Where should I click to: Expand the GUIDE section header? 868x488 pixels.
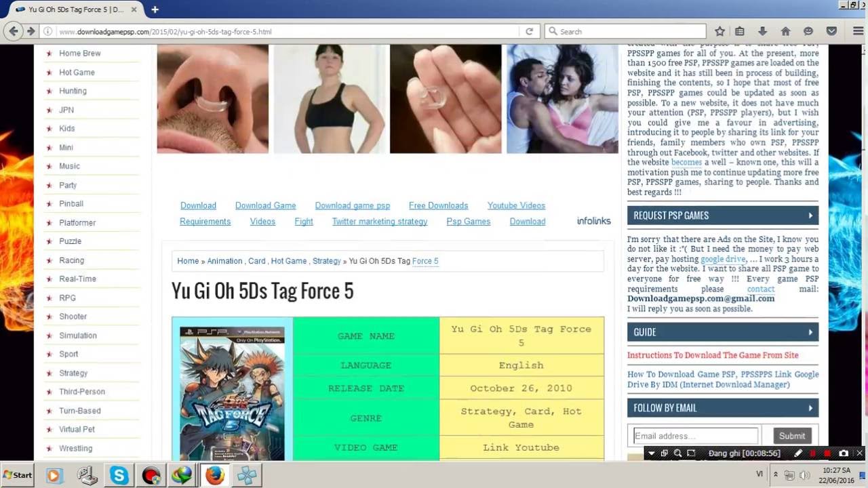723,332
